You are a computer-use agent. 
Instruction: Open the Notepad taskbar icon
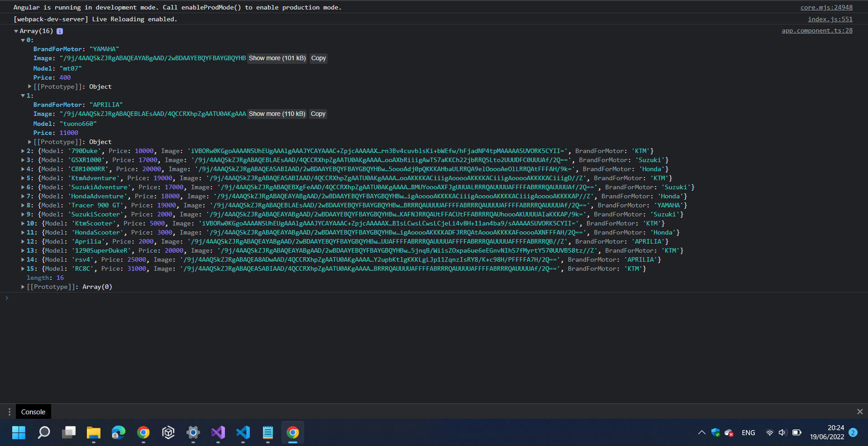coord(268,432)
